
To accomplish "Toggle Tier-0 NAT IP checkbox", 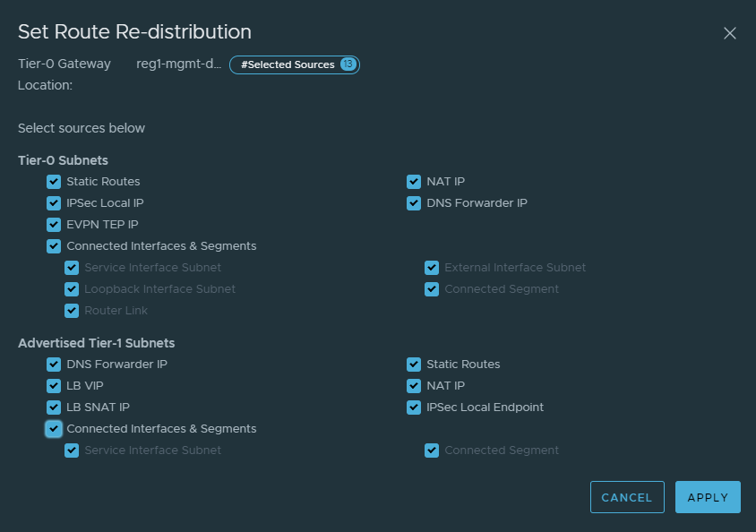I will tap(414, 182).
